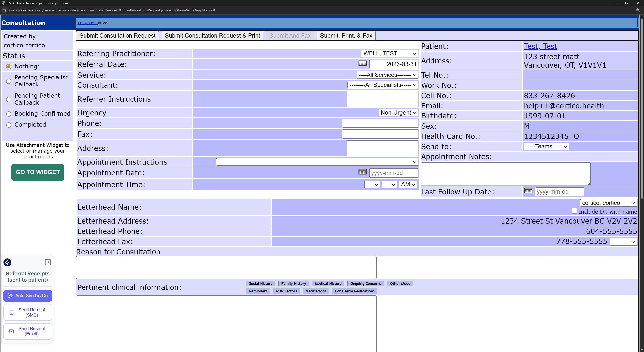644x352 pixels.
Task: Open the Appointment Date calendar icon
Action: tap(362, 172)
